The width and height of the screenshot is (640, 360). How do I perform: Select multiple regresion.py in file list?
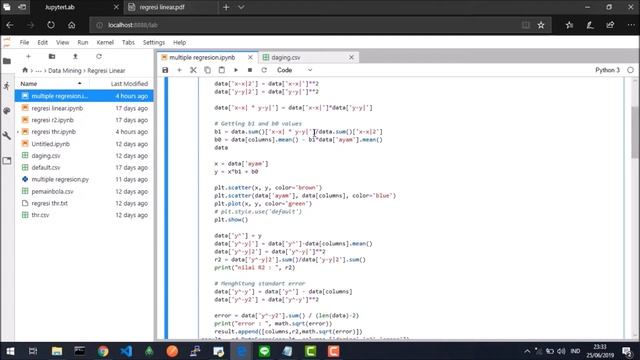click(x=84, y=179)
